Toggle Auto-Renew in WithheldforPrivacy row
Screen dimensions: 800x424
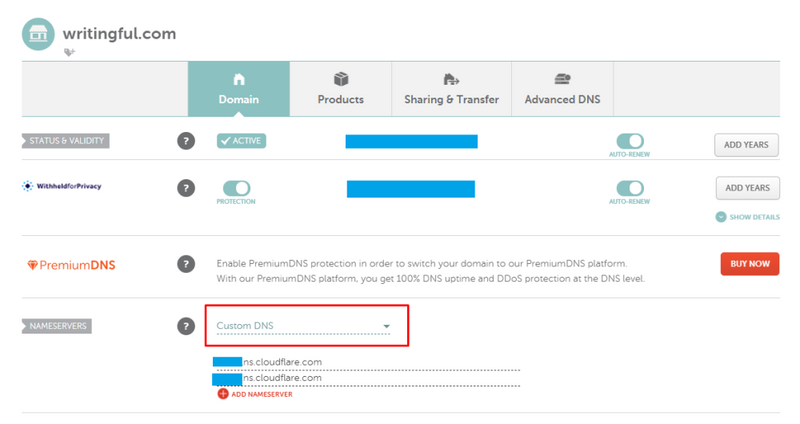[630, 188]
